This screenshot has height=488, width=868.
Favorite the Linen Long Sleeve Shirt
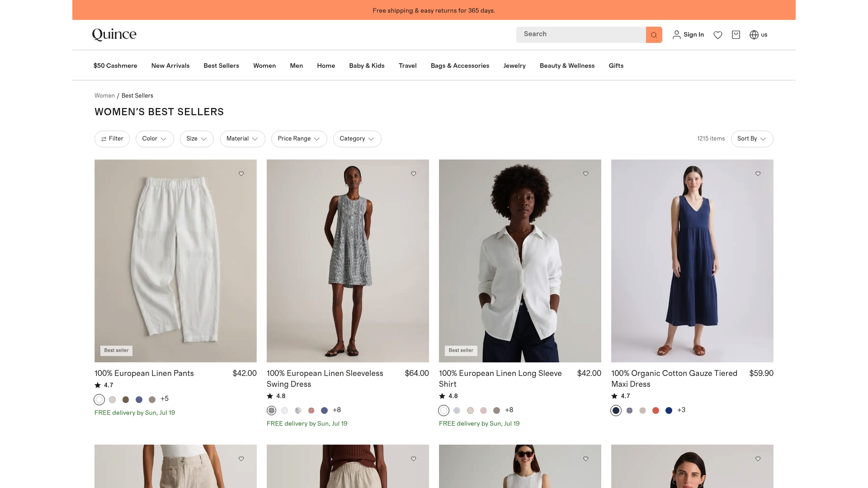pyautogui.click(x=586, y=174)
